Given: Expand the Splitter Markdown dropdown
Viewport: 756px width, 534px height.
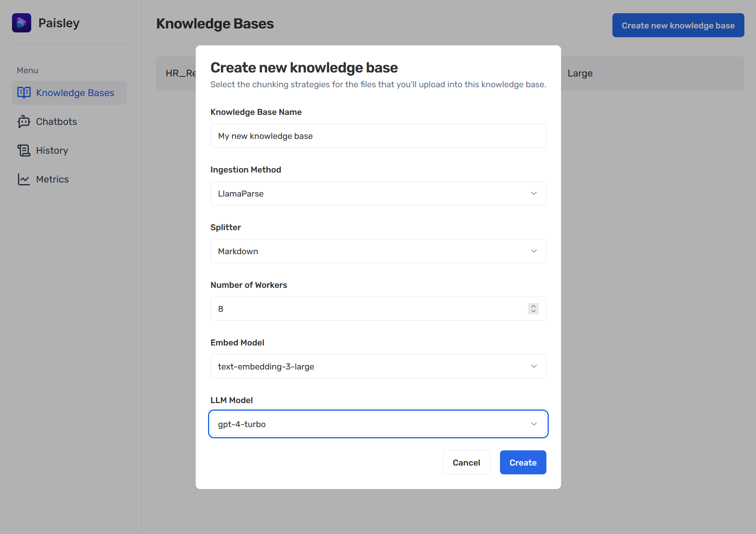Looking at the screenshot, I should [x=378, y=251].
